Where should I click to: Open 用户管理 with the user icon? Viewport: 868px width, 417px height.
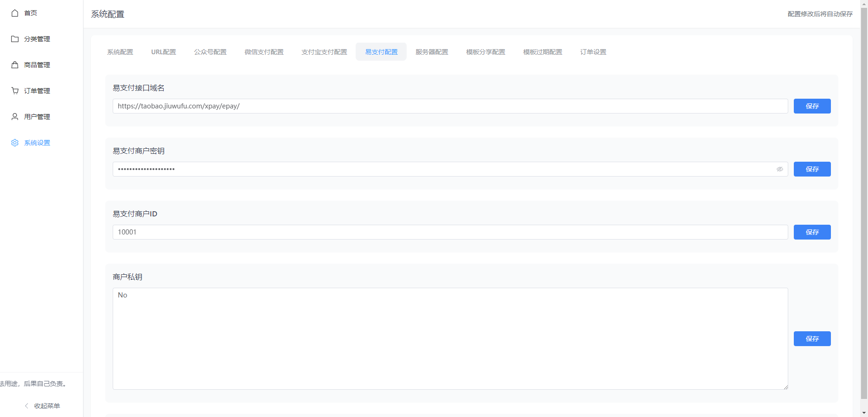click(x=14, y=117)
